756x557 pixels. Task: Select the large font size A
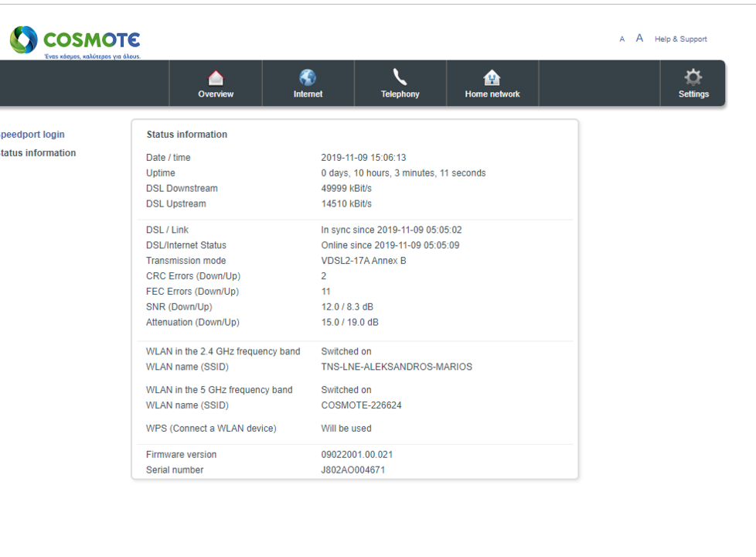pyautogui.click(x=639, y=38)
